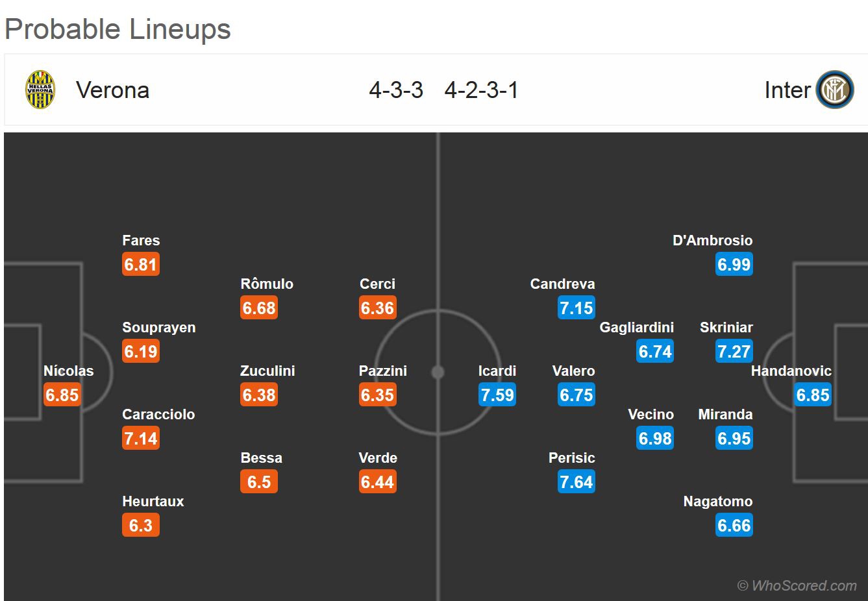Click Handanovic's 6.85 rating badge
Screen dimensions: 868x601
coord(813,395)
